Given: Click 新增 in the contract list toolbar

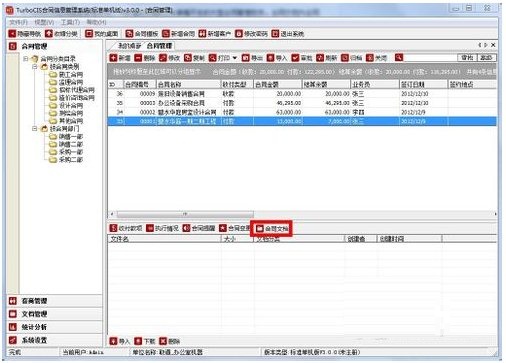Looking at the screenshot, I should pyautogui.click(x=120, y=58).
